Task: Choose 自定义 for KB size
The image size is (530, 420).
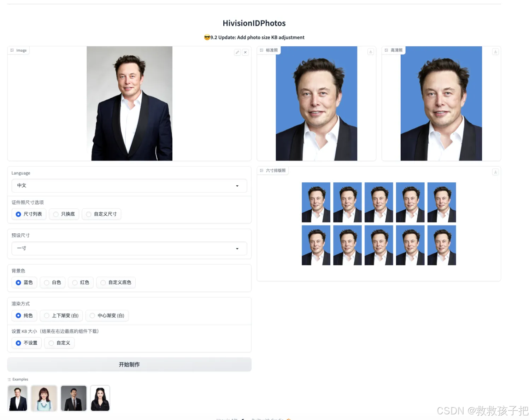Action: click(59, 343)
